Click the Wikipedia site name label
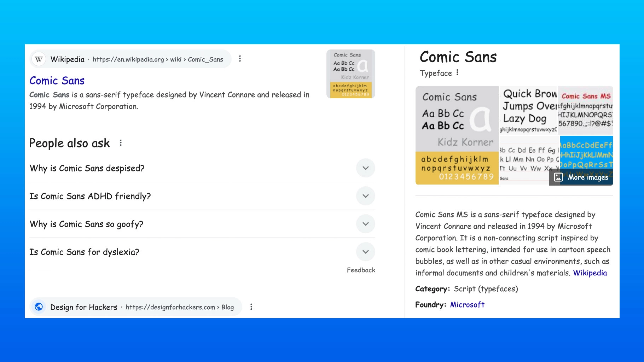 tap(68, 59)
